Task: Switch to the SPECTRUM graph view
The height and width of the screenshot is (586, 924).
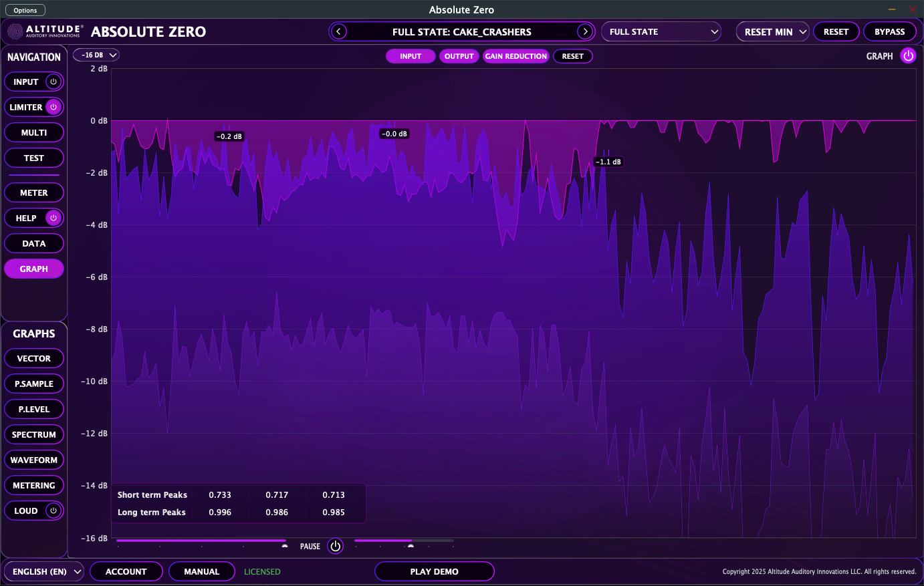Action: [34, 434]
